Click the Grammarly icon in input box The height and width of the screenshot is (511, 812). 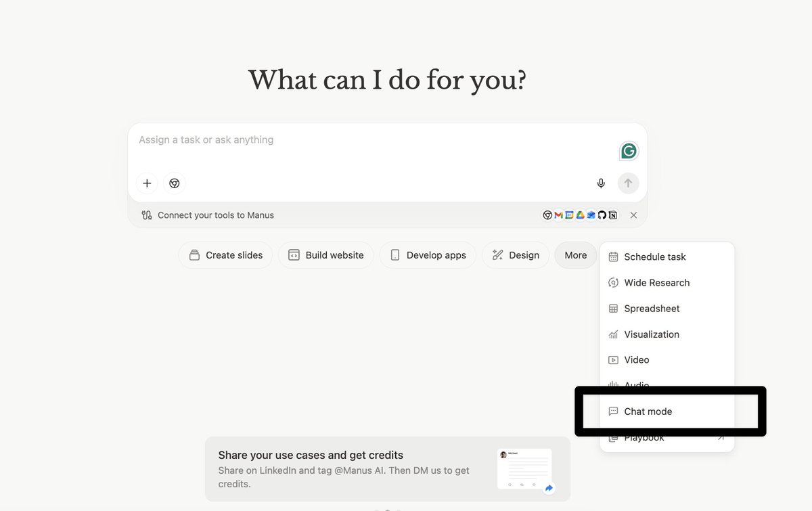629,151
